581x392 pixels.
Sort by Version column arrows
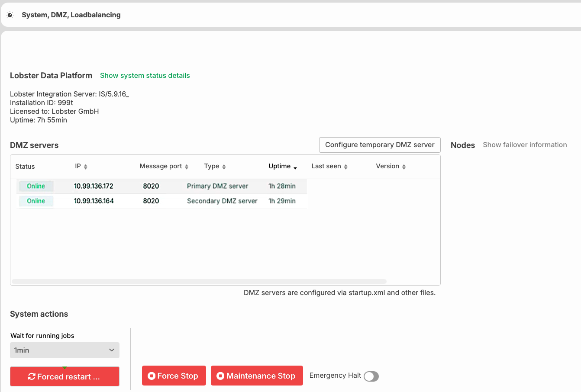click(404, 167)
